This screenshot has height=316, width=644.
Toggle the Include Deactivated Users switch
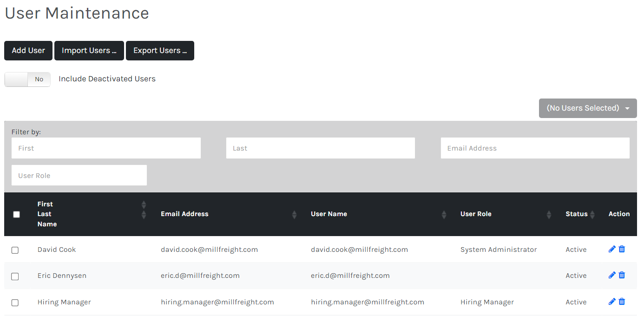coord(27,79)
